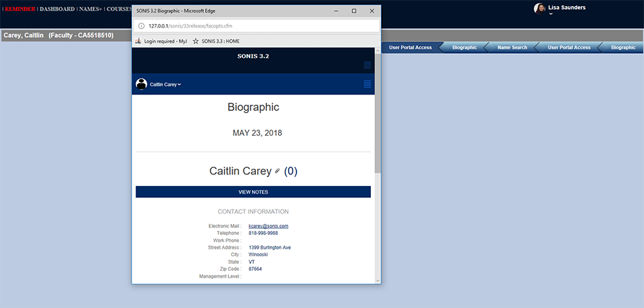View site information icon in address bar
Image resolution: width=644 pixels, height=308 pixels.
pyautogui.click(x=141, y=25)
